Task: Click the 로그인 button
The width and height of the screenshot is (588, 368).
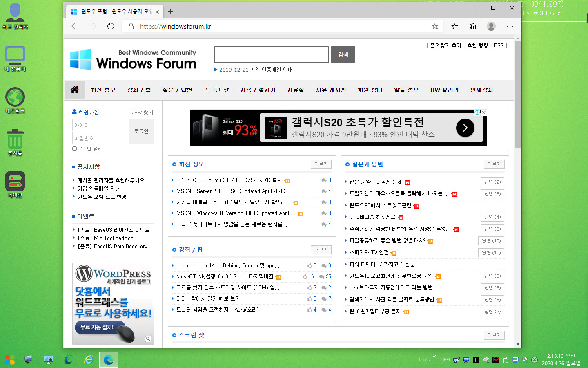Action: point(141,131)
